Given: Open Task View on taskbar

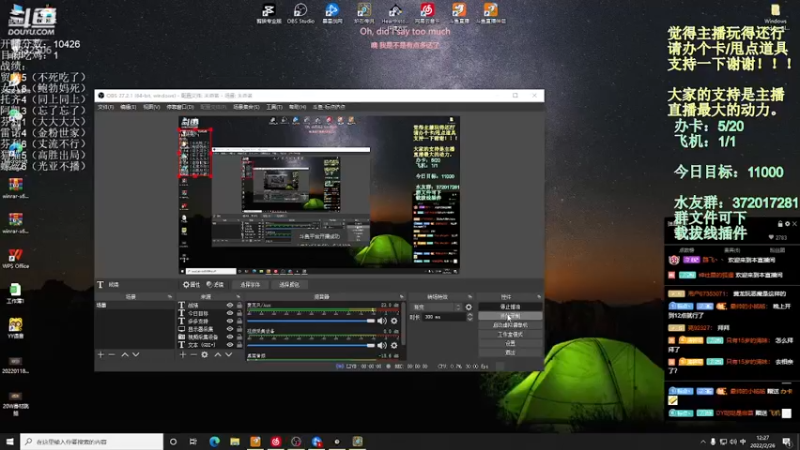Looking at the screenshot, I should (x=193, y=441).
